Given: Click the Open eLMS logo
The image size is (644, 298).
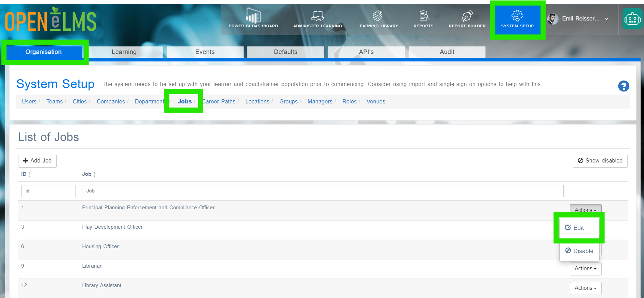Looking at the screenshot, I should (51, 20).
